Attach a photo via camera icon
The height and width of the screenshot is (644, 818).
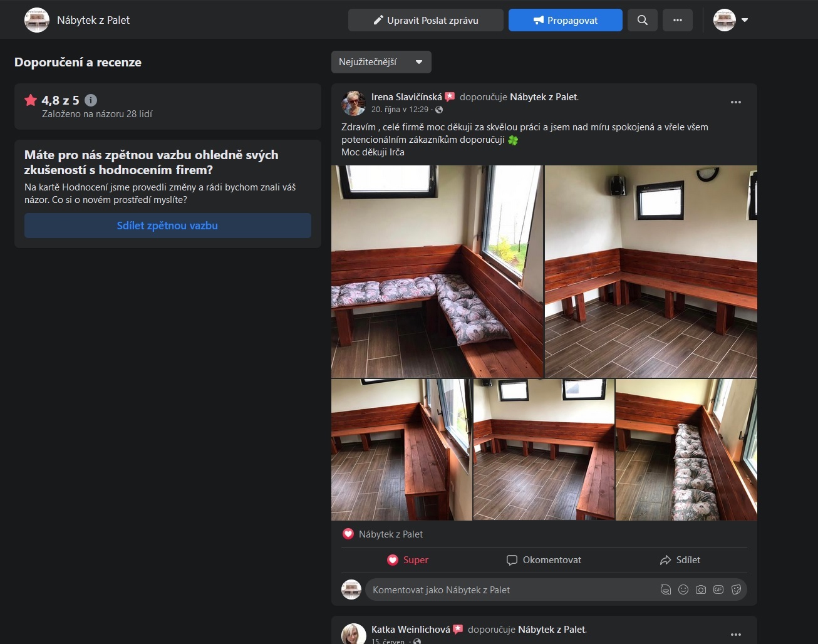[701, 589]
